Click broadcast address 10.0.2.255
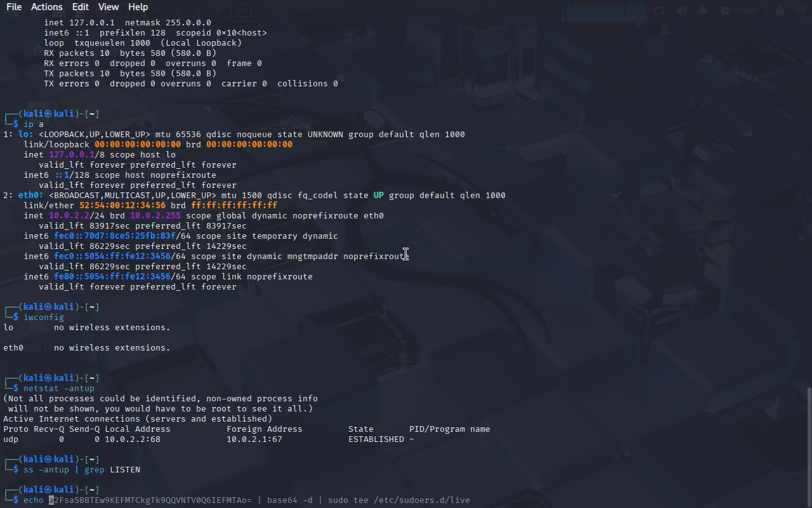Viewport: 812px width, 508px height. [155, 215]
